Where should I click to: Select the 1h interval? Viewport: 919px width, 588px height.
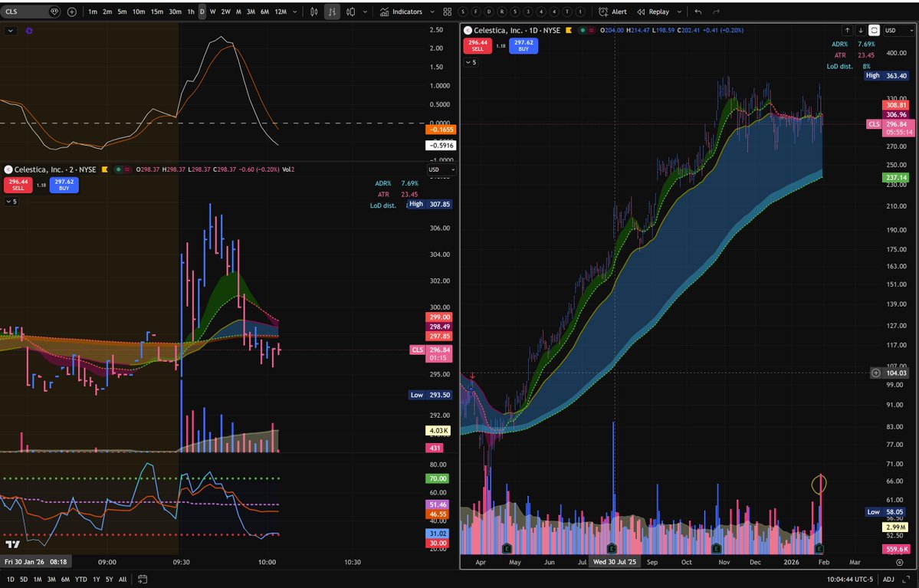191,11
